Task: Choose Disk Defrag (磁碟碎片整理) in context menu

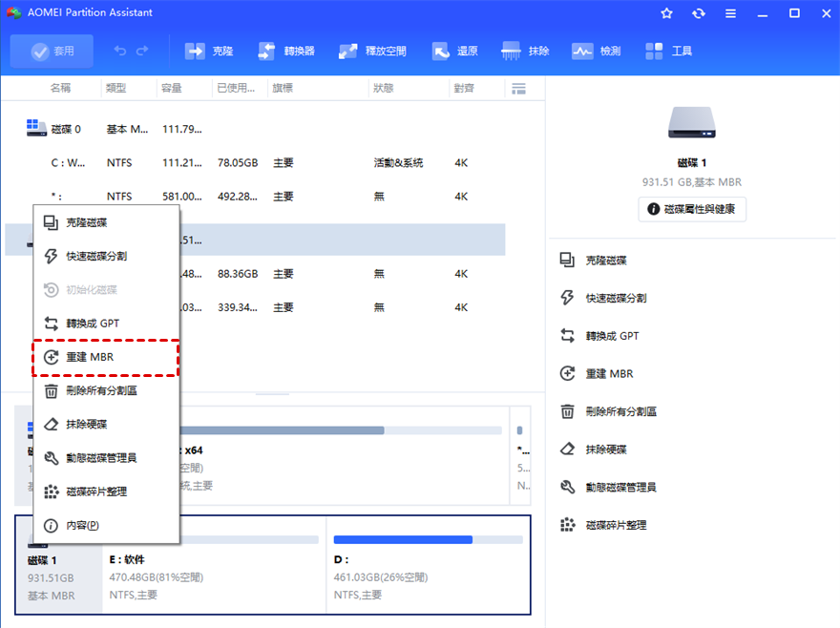Action: tap(106, 492)
